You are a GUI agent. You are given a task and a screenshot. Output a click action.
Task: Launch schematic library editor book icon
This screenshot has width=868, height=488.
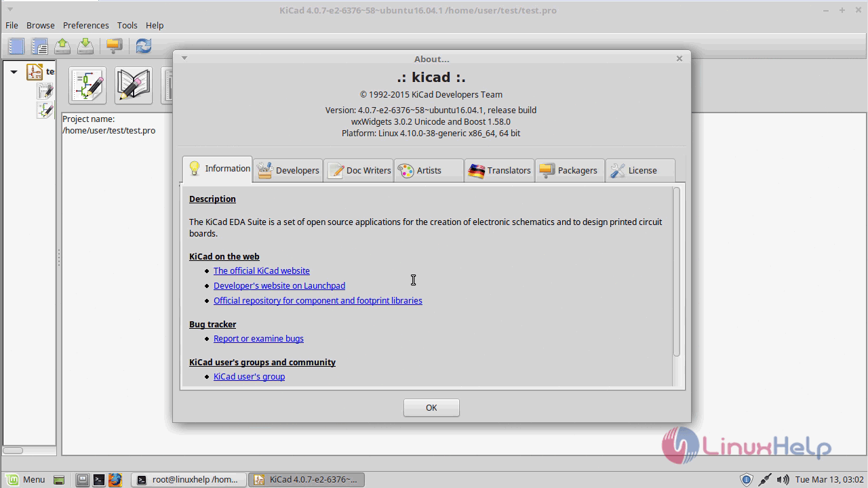tap(133, 85)
